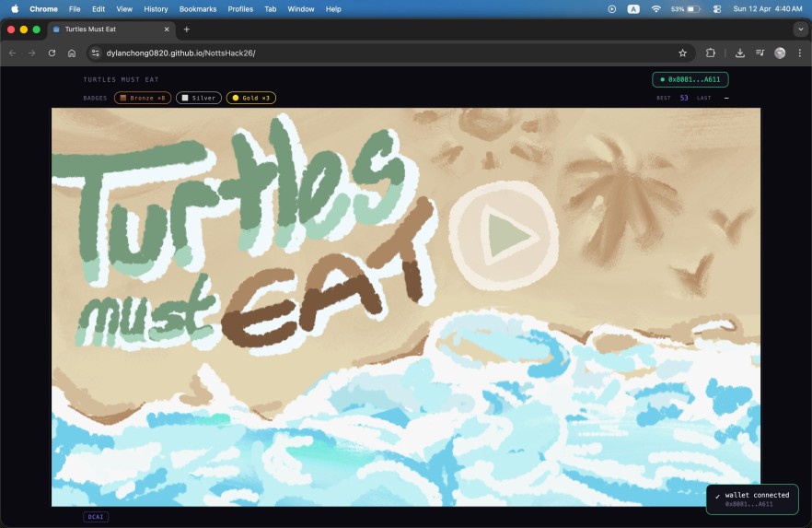Toggle the Bronze ×8 badge
The width and height of the screenshot is (812, 528).
(x=143, y=98)
